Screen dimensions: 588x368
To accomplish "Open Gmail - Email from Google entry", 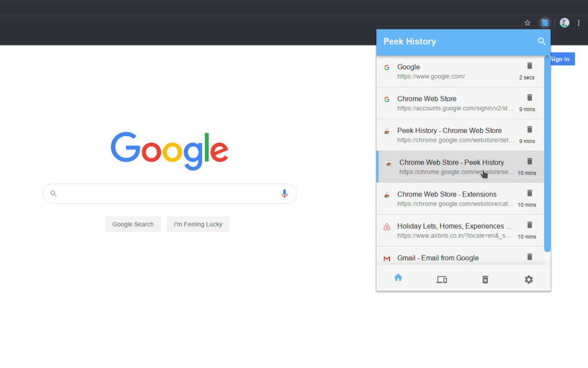I will click(x=460, y=256).
